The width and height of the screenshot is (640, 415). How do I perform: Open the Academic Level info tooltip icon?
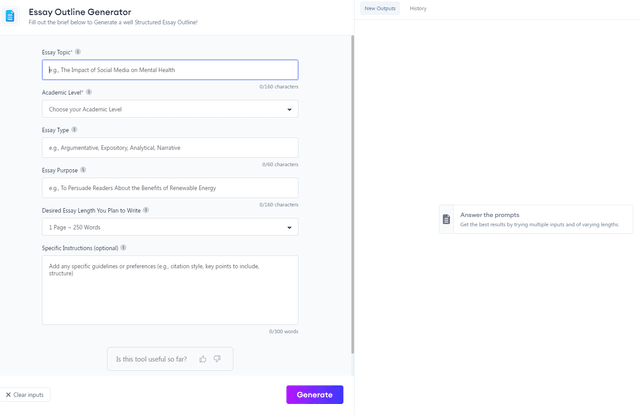(89, 92)
